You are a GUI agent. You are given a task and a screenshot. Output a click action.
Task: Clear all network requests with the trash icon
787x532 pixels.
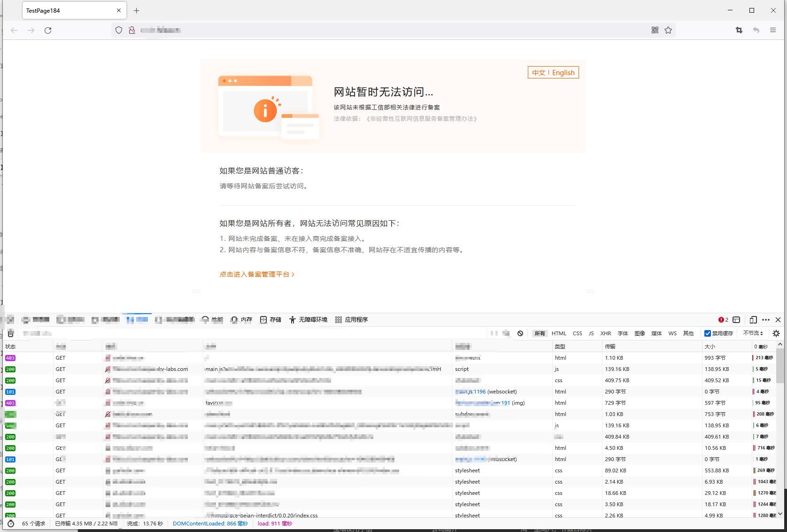pos(10,333)
